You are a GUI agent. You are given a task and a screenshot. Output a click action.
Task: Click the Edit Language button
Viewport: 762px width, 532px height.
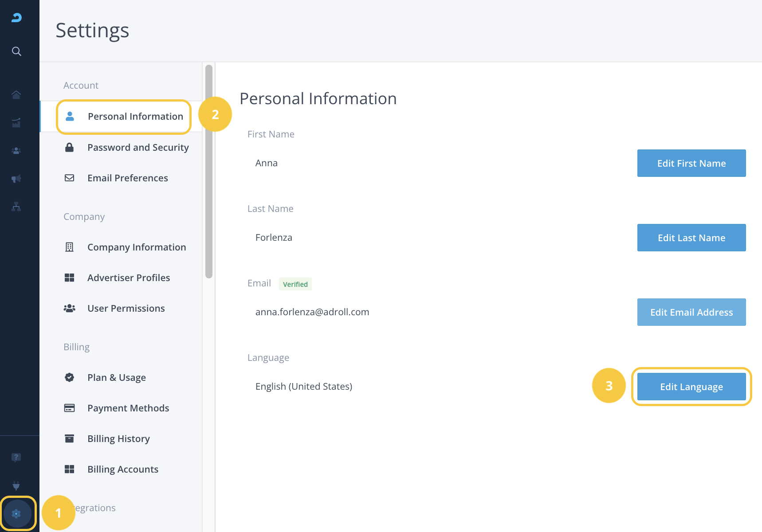click(x=691, y=387)
